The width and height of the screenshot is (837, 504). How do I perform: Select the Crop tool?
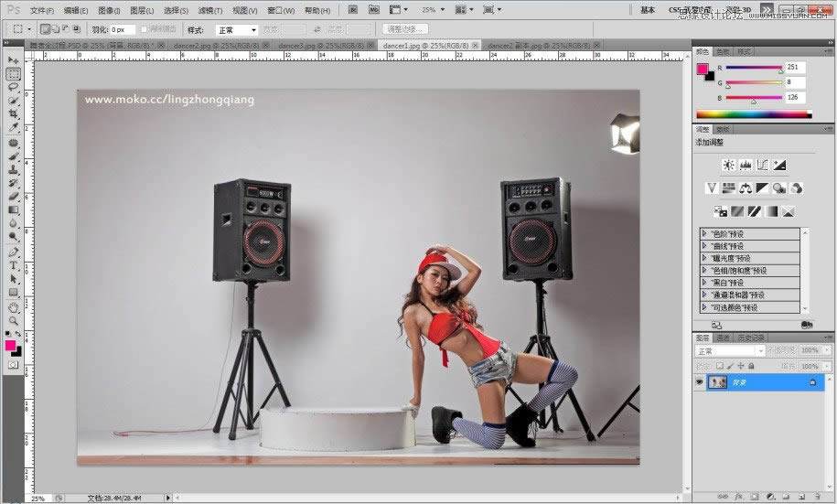(x=13, y=113)
